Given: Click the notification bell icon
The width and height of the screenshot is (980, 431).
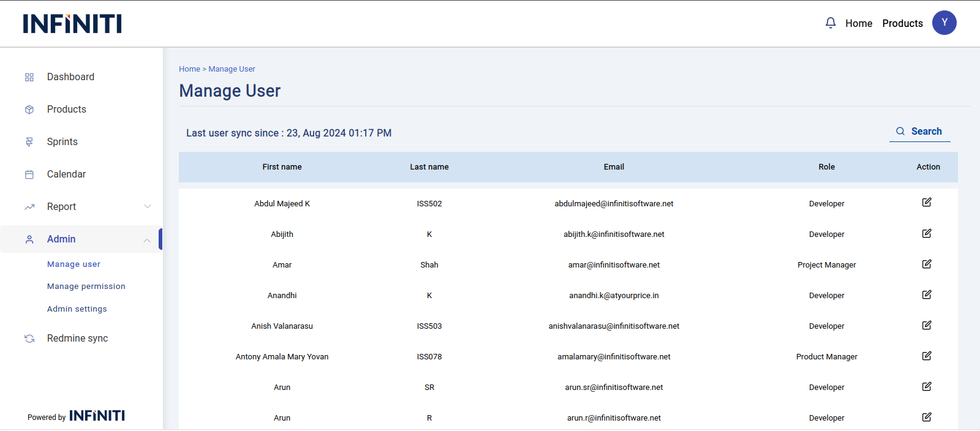Looking at the screenshot, I should coord(831,23).
